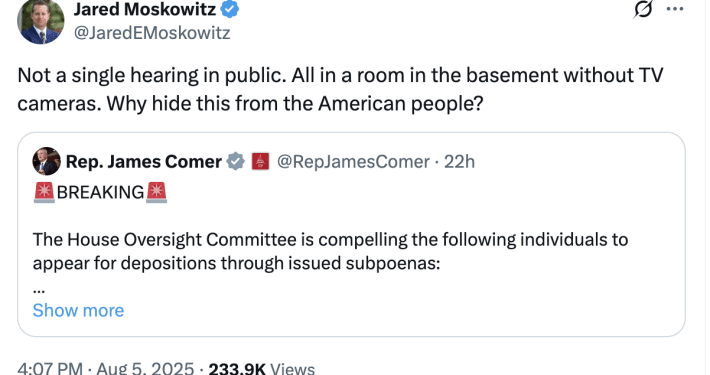
Task: Click the Jared Moskowitz display name
Action: pyautogui.click(x=145, y=10)
